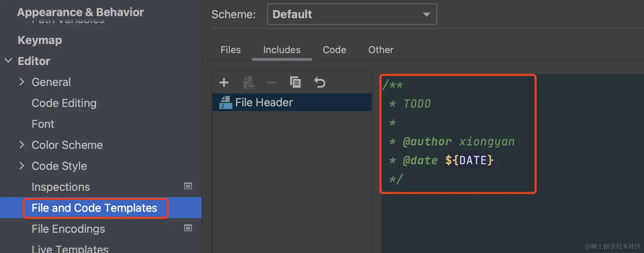Select General under Editor

tap(51, 82)
